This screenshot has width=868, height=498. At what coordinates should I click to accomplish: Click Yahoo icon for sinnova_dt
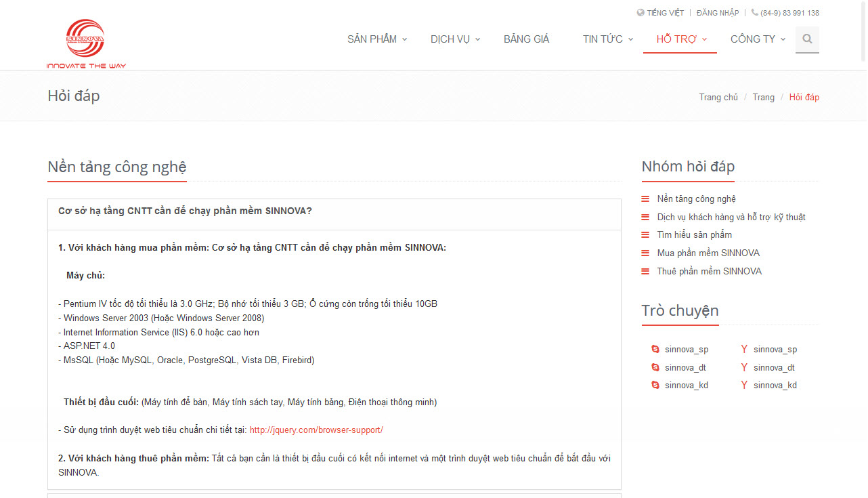744,367
